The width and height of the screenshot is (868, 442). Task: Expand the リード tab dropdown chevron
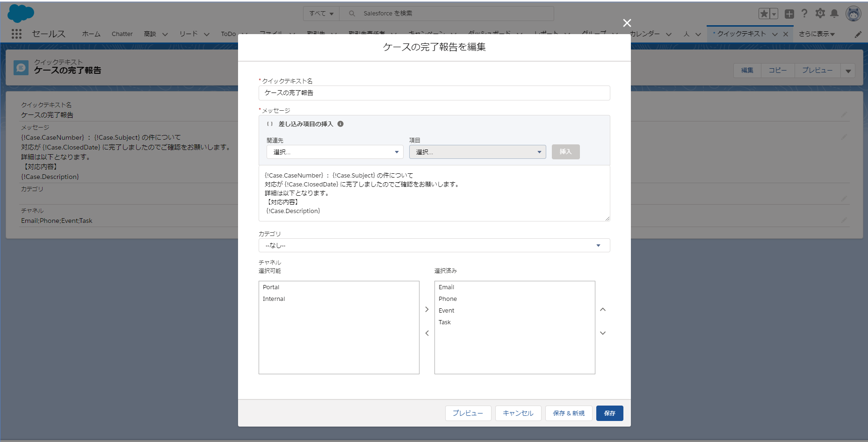tap(206, 34)
